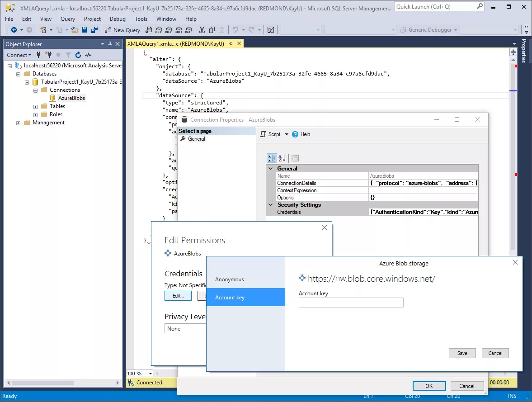Click the Save All toolbar icon

pos(94,30)
